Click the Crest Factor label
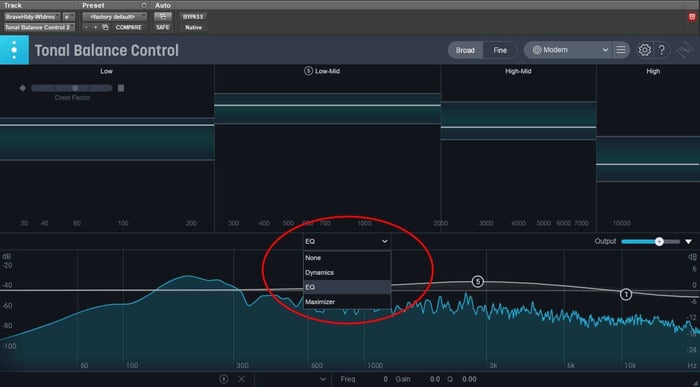The height and width of the screenshot is (387, 700). tap(72, 97)
